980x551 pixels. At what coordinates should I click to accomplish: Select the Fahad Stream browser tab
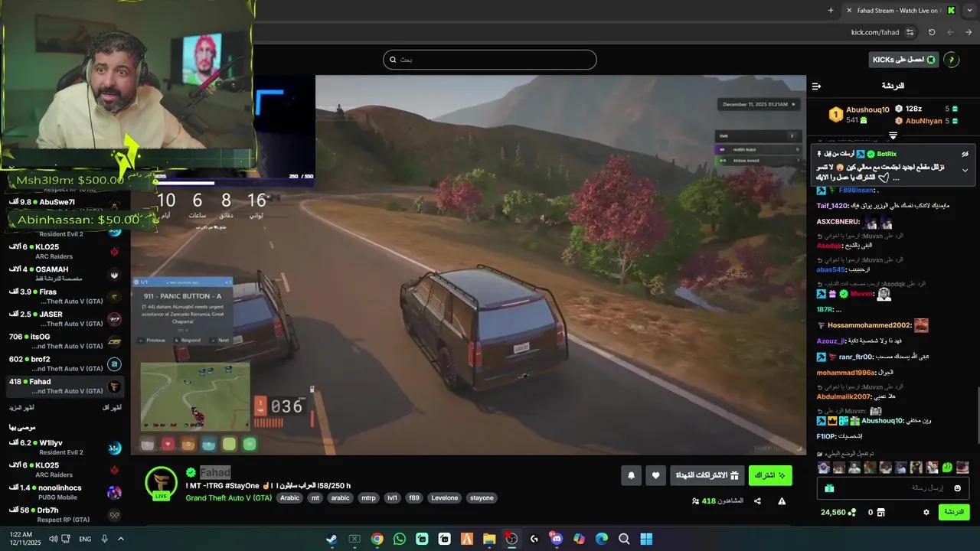(x=900, y=10)
